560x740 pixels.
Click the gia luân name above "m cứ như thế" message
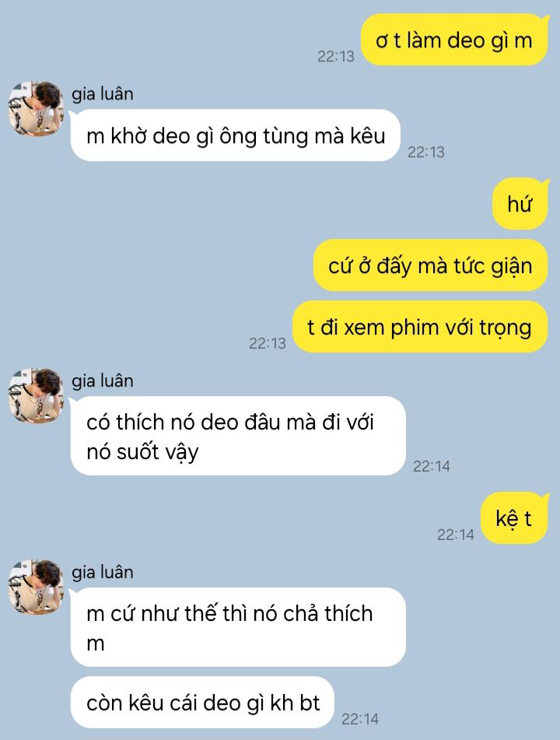[x=103, y=572]
